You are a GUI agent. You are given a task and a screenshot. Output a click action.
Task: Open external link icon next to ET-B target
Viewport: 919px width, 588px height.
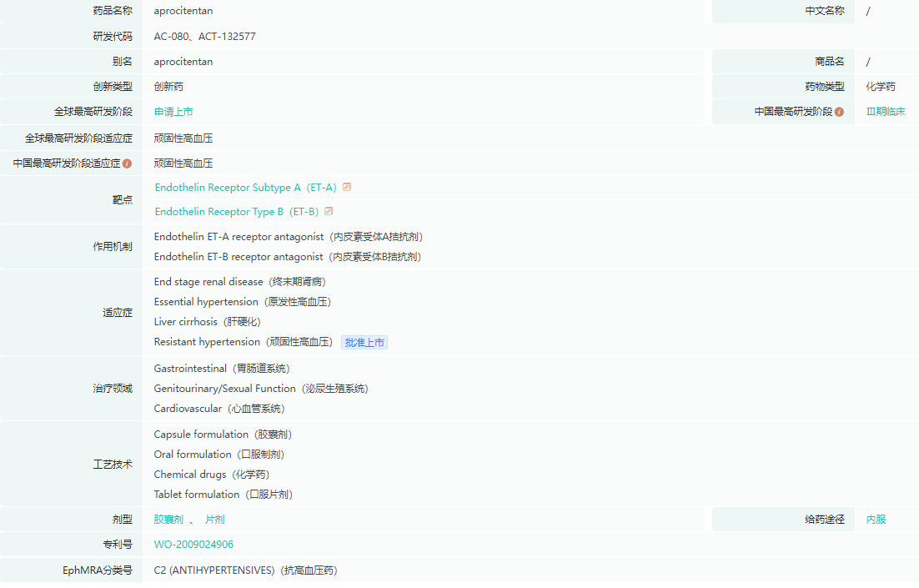tap(329, 211)
